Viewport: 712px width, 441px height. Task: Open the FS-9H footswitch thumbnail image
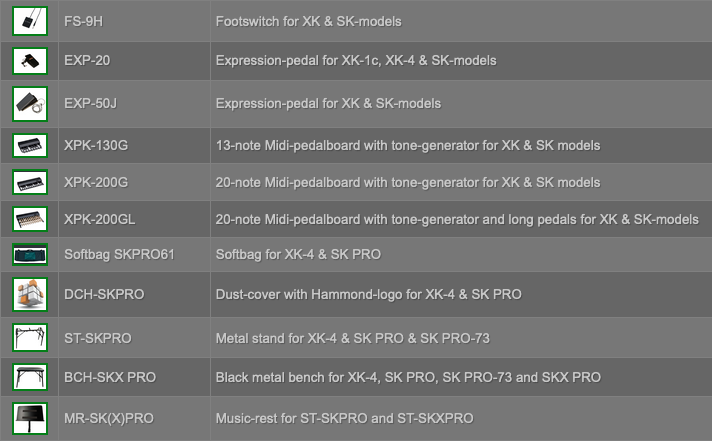(x=30, y=21)
